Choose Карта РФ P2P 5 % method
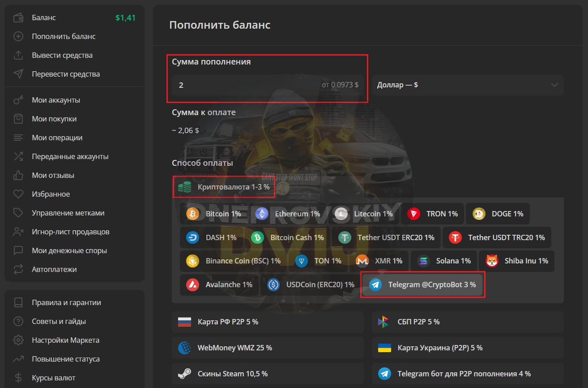Screen dimensions: 588x388 coord(268,322)
